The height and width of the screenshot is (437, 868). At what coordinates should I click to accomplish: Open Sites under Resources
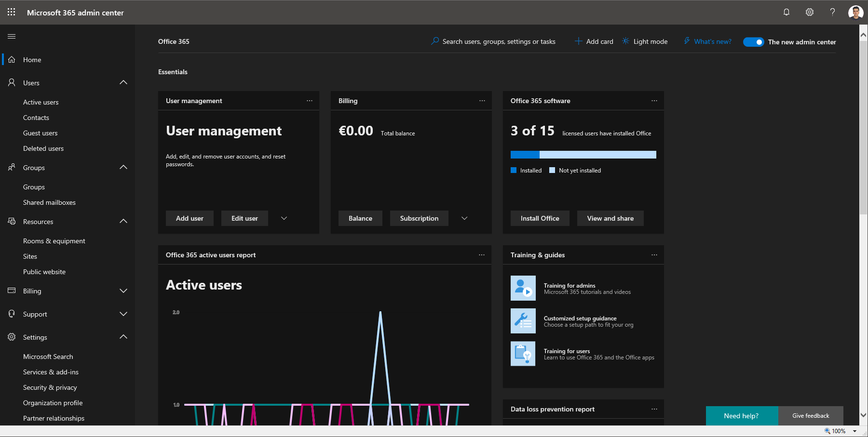coord(30,256)
